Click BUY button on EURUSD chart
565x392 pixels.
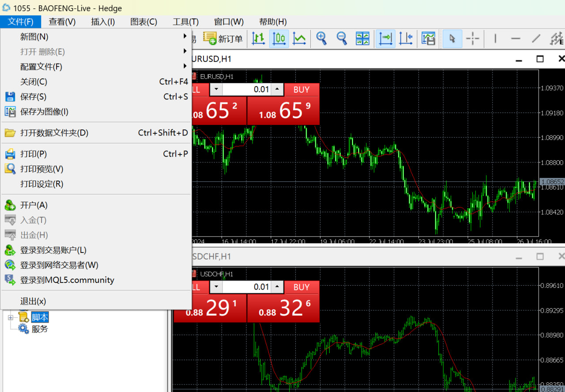pos(301,90)
